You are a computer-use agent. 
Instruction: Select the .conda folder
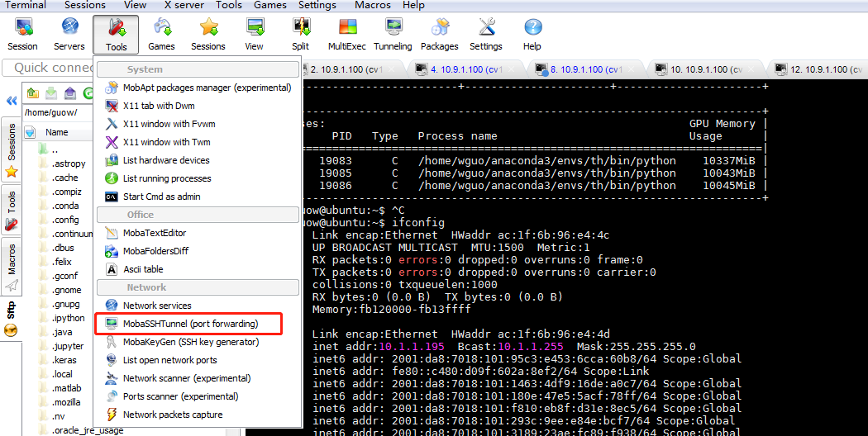pos(59,206)
